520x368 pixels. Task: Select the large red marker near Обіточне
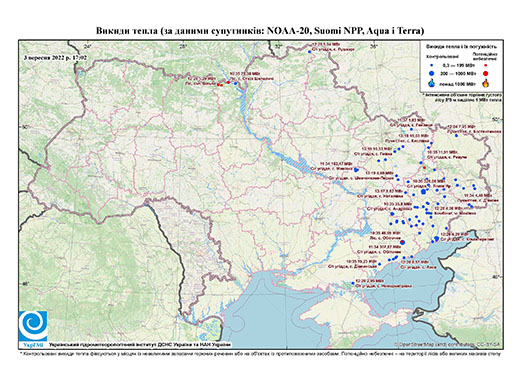[402, 242]
